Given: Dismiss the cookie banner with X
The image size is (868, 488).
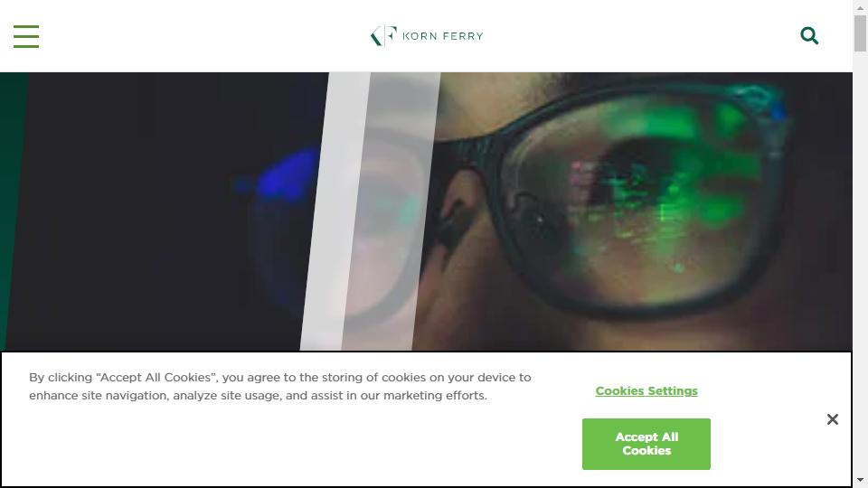Looking at the screenshot, I should 833,419.
